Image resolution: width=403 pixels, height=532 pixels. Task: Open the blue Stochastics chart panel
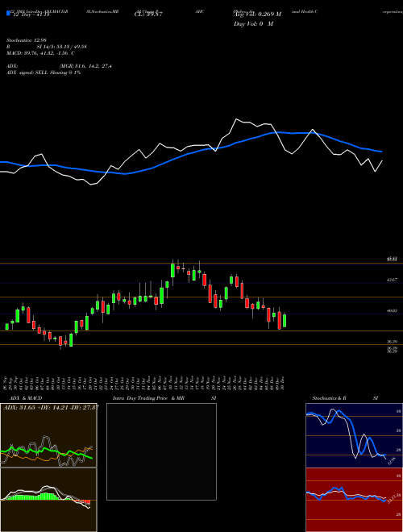[354, 435]
